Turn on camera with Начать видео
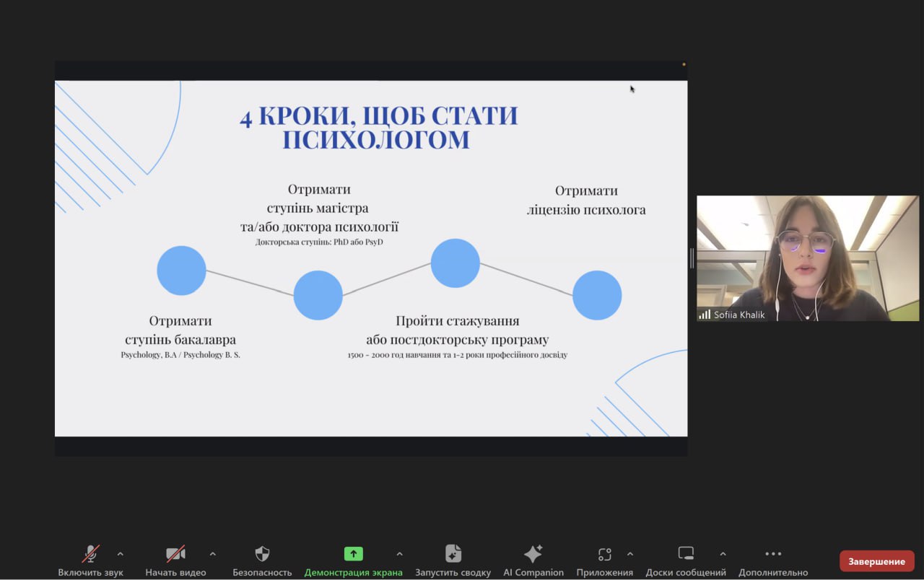Viewport: 924px width, 580px height. pos(175,554)
